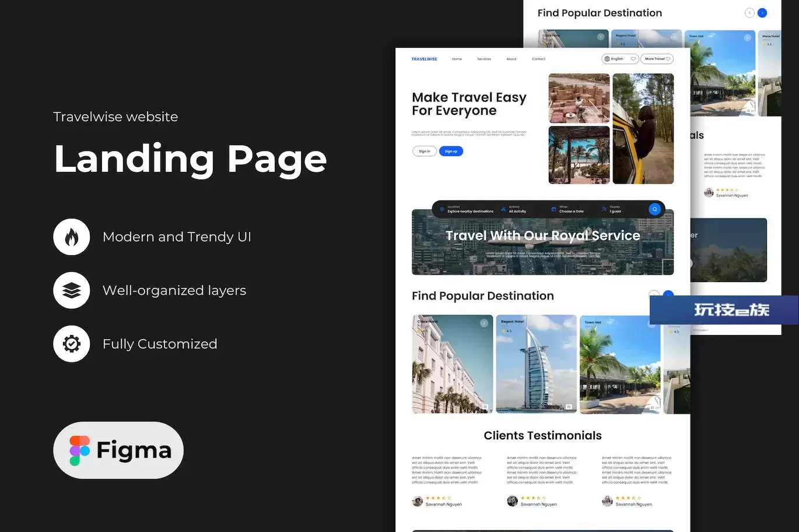Open the Town Hot destination card
This screenshot has height=532, width=799.
coord(620,364)
